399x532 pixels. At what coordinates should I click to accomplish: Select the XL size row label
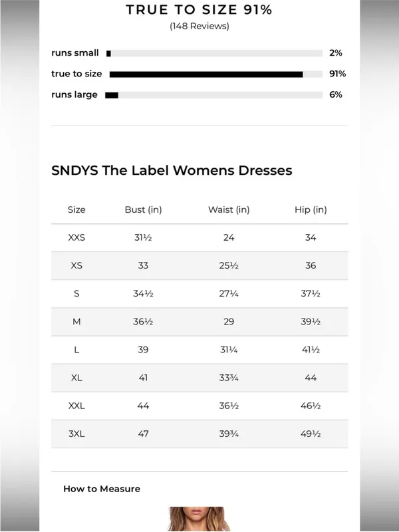click(76, 378)
